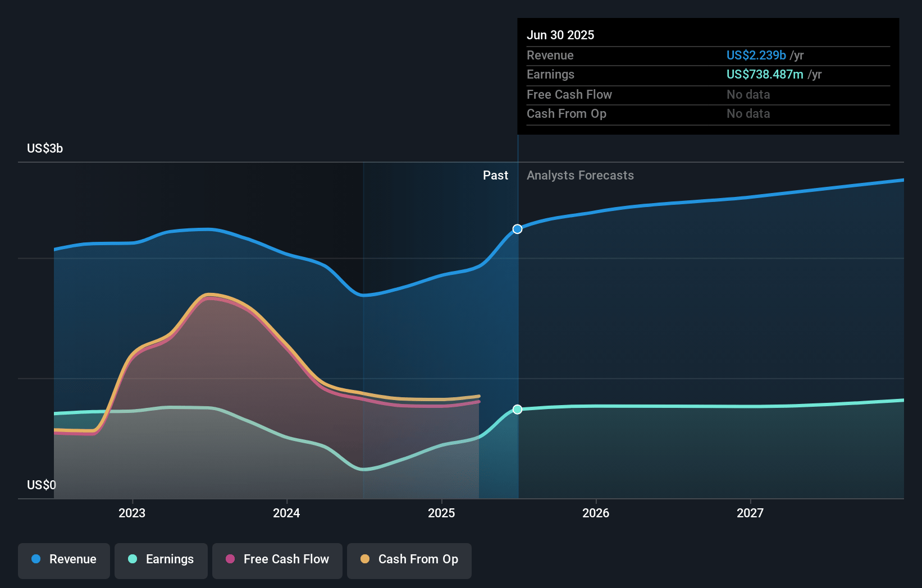Screen dimensions: 922x588
Task: Click the 2025 x-axis label
Action: point(441,513)
